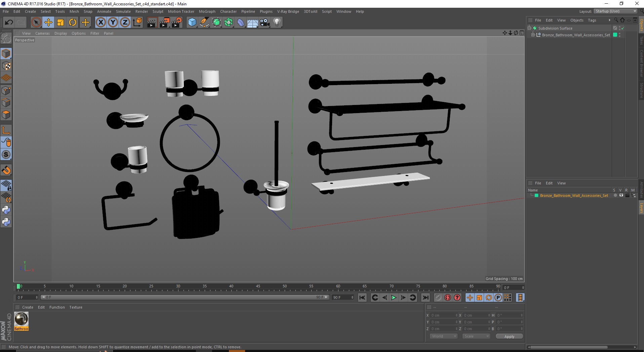Add a Subdivision Surface generator

[217, 23]
